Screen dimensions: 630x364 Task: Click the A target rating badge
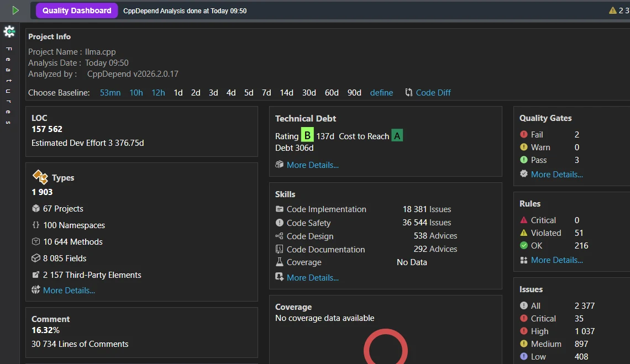coord(397,135)
